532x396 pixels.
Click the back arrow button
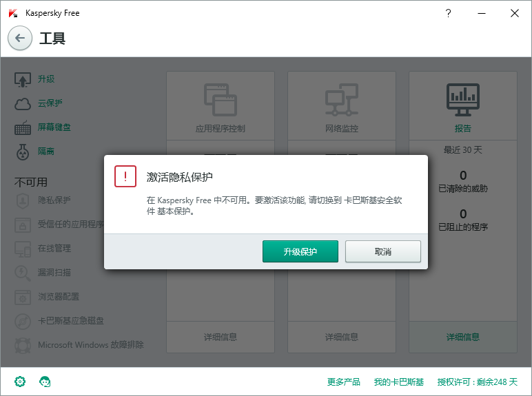[20, 39]
